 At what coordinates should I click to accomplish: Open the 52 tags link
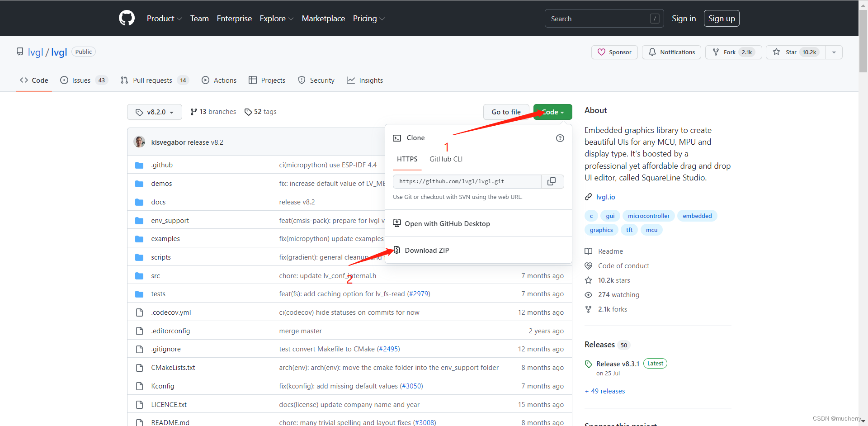[260, 112]
